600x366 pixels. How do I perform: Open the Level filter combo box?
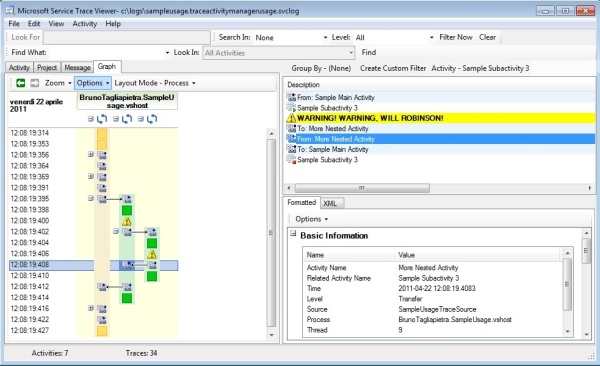tap(394, 38)
